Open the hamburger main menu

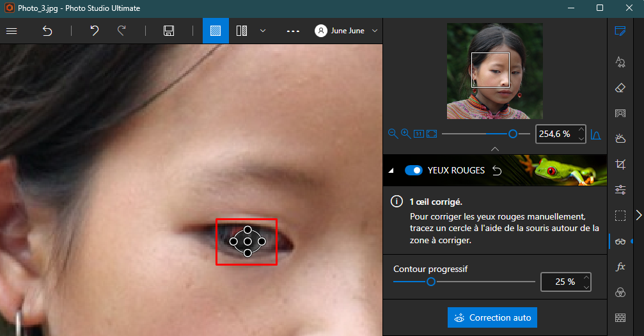click(12, 31)
